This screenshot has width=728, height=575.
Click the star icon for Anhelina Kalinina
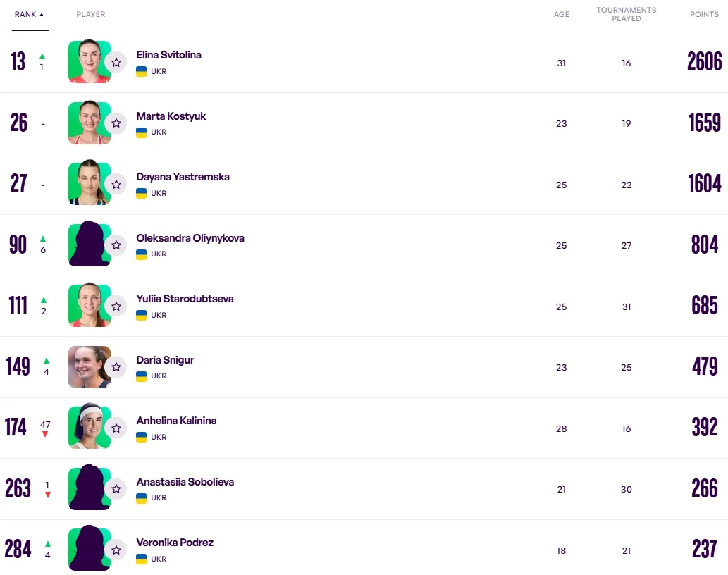coord(116,428)
